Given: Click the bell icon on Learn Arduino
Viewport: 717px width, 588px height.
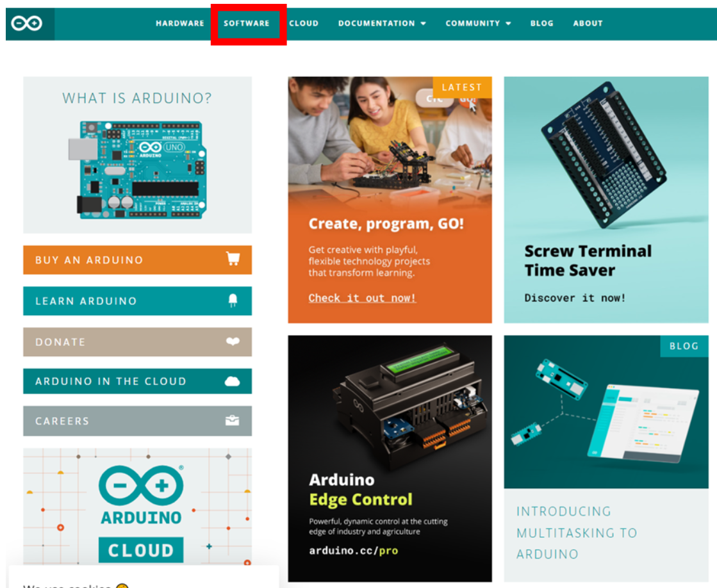Looking at the screenshot, I should point(233,300).
